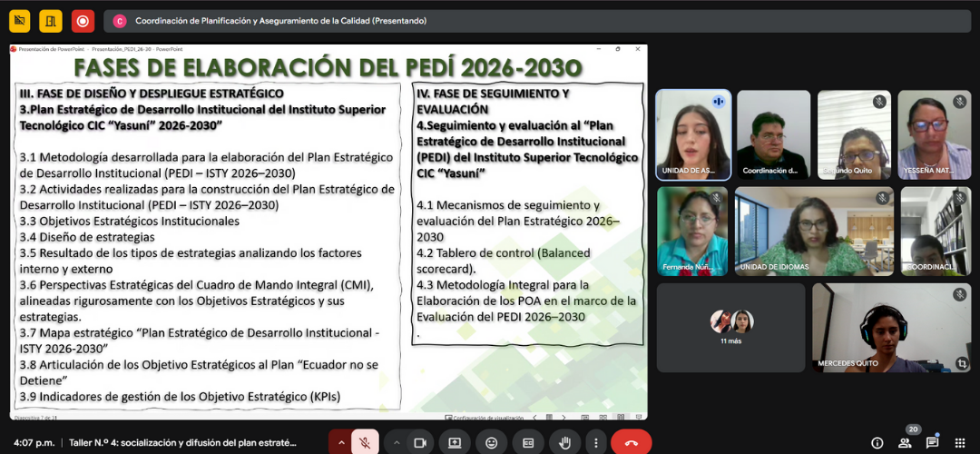Viewport: 980px width, 454px height.
Task: Click the share screen icon
Action: point(455,442)
